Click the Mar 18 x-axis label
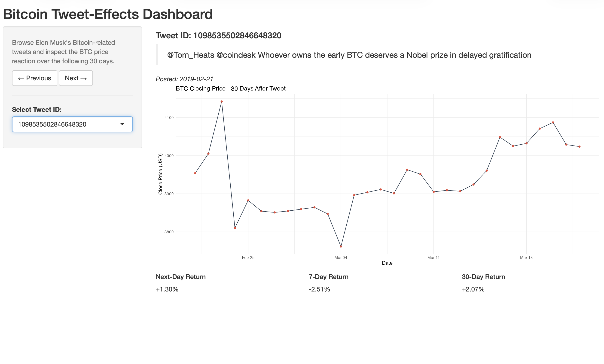This screenshot has width=604, height=364. (526, 258)
